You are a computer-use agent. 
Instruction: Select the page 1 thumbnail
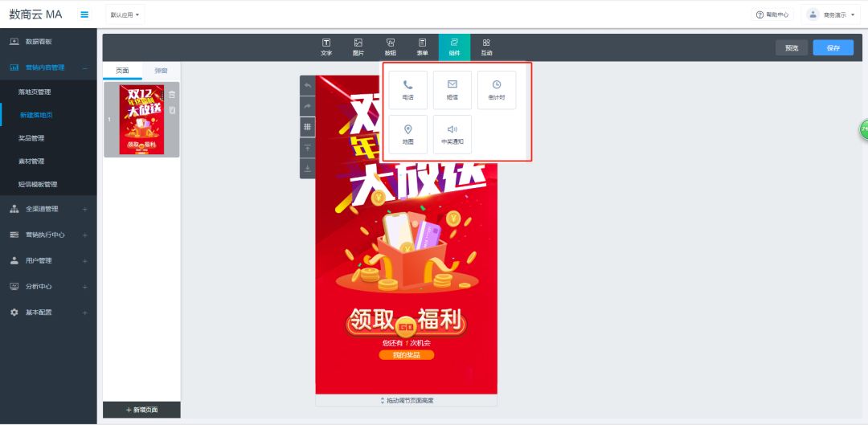pyautogui.click(x=141, y=120)
